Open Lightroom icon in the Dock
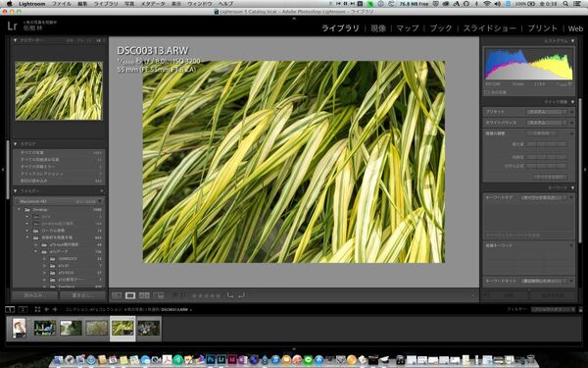The width and height of the screenshot is (588, 368). point(221,360)
